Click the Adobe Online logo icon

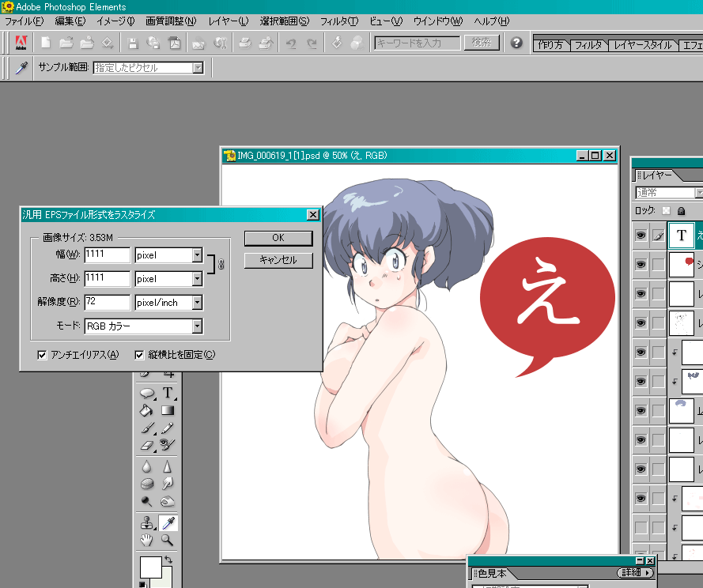(x=21, y=43)
